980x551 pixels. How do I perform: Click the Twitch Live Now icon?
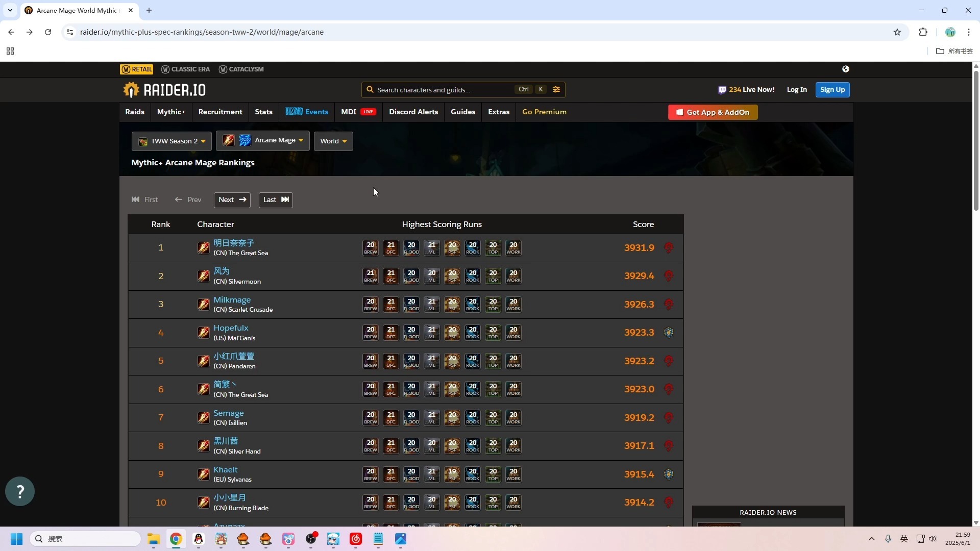click(x=722, y=90)
